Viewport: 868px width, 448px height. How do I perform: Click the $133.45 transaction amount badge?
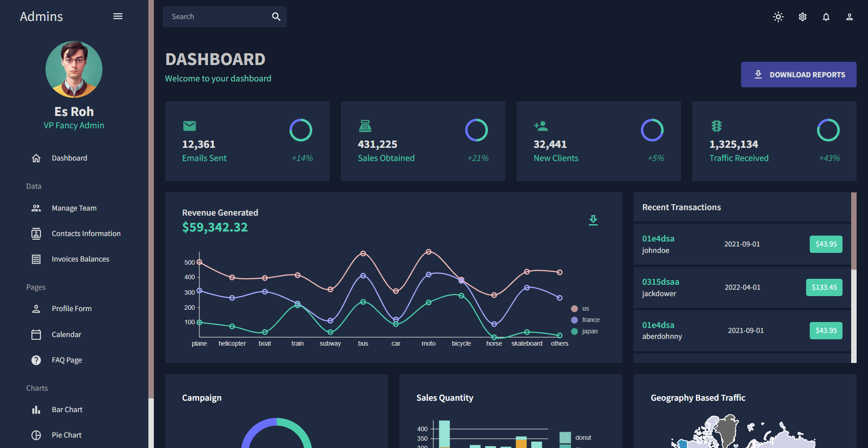(824, 287)
